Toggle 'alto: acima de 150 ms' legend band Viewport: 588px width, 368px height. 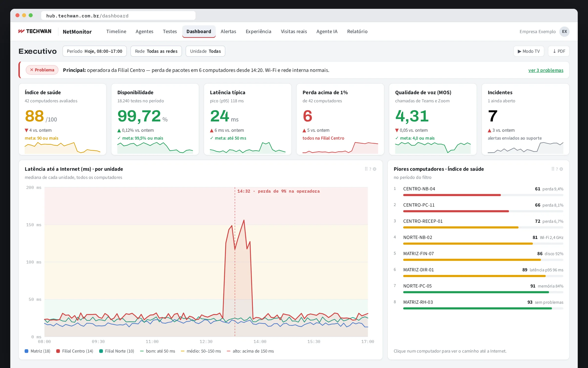250,351
